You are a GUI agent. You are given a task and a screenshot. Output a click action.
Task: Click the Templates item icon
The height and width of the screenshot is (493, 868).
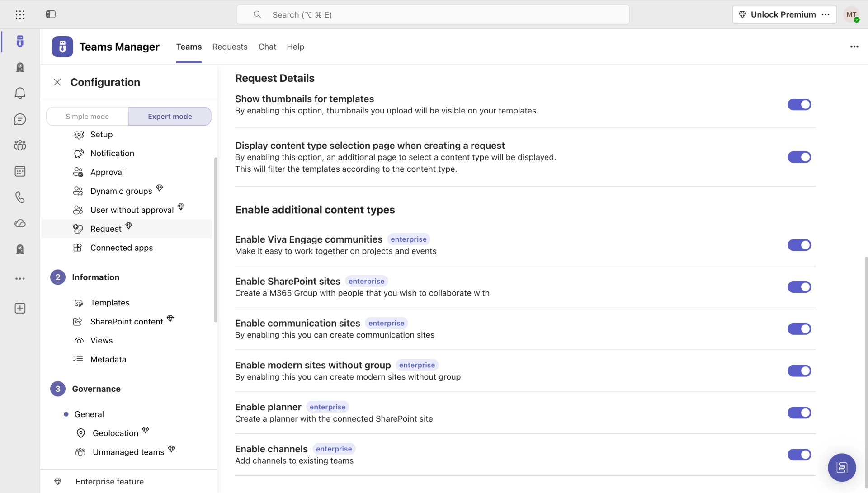pos(79,303)
